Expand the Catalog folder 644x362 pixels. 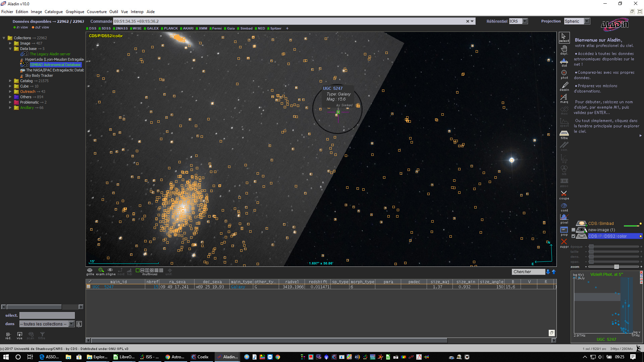10,81
